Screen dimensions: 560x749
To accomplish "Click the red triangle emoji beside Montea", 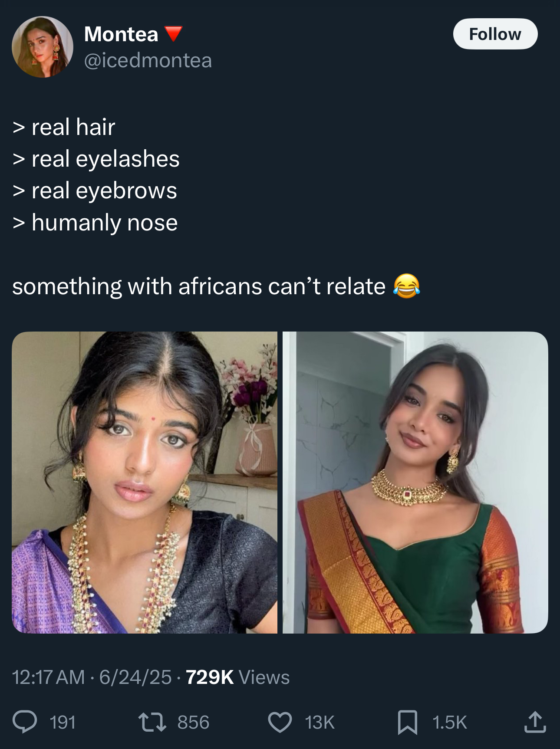I will 173,34.
